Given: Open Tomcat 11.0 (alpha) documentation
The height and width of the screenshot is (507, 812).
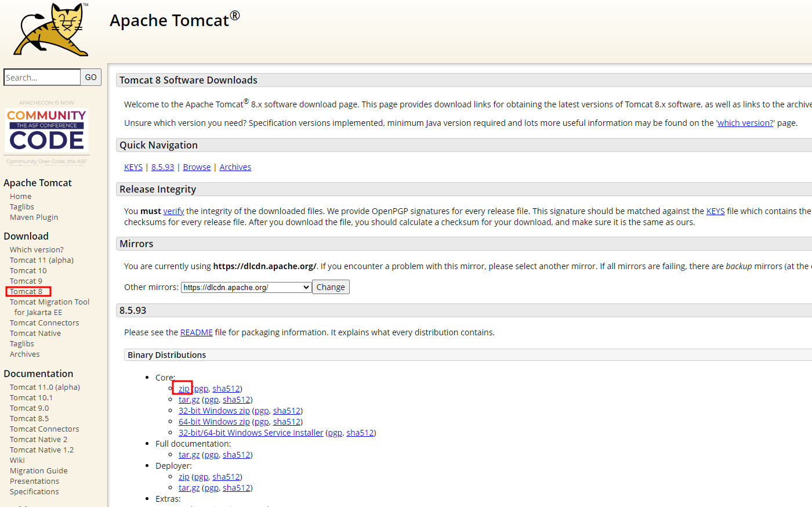Looking at the screenshot, I should coord(45,388).
